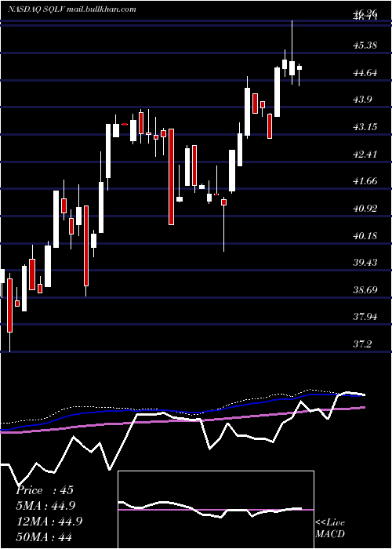This screenshot has width=392, height=549.
Task: Click the candle with highest upper wick
Action: click(x=292, y=53)
